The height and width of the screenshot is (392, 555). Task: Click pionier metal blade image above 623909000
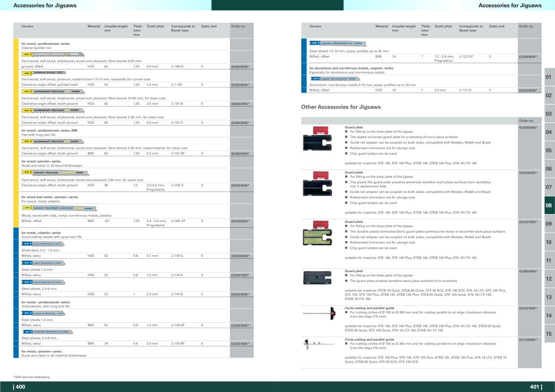coord(337,43)
